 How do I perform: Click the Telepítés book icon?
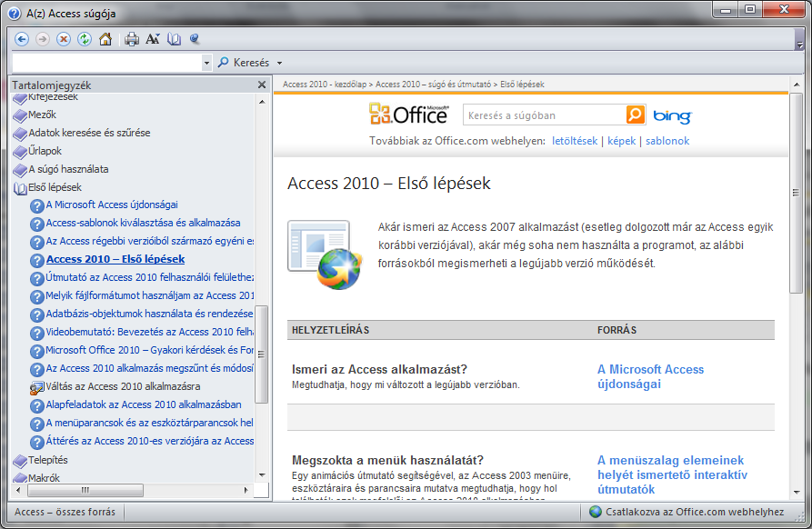[20, 461]
